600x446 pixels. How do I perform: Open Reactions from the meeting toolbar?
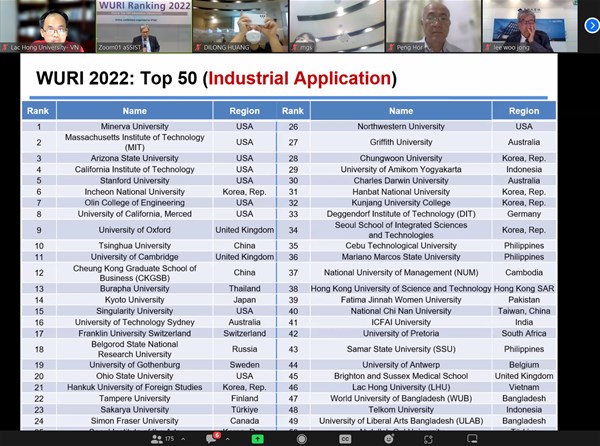coord(389,439)
